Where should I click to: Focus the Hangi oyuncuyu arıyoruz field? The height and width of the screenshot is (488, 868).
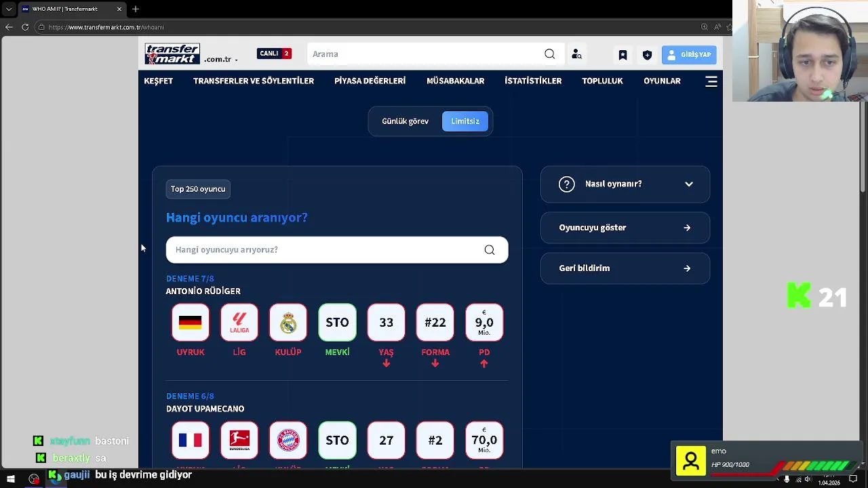(x=337, y=250)
